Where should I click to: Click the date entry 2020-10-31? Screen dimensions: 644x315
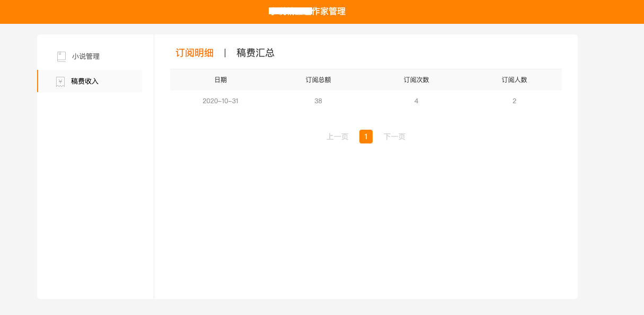(221, 101)
